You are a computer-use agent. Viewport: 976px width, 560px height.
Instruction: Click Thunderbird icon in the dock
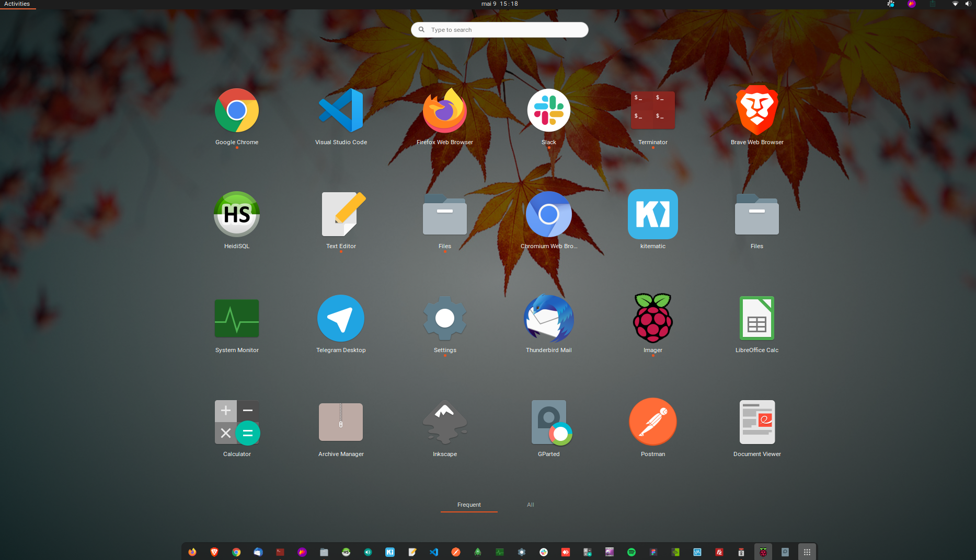tap(258, 552)
